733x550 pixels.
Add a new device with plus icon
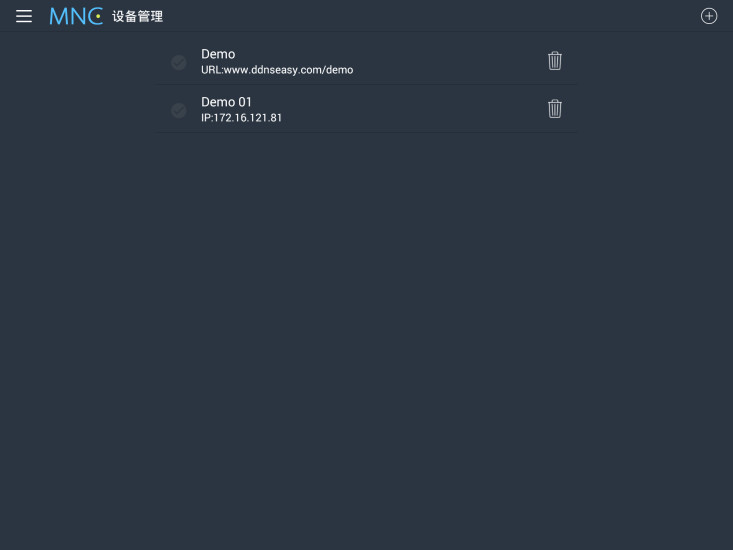(709, 16)
